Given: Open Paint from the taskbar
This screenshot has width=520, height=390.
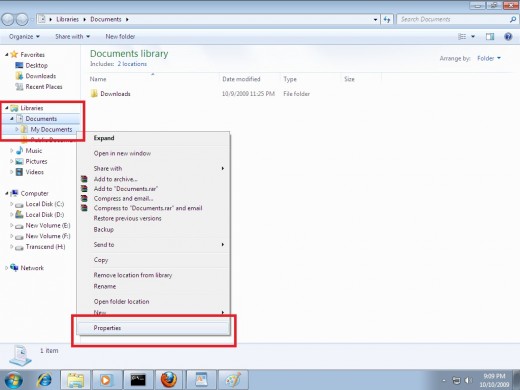Looking at the screenshot, I should (x=233, y=380).
